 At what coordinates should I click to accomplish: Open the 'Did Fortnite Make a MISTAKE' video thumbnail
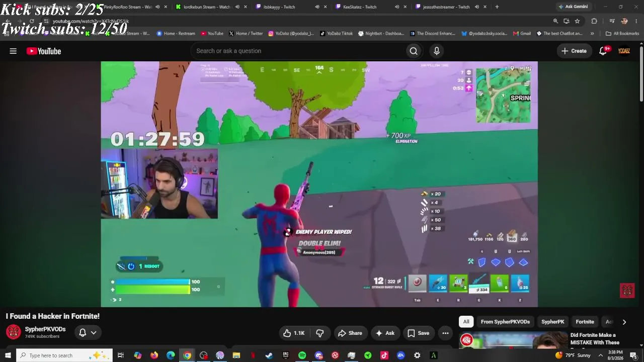point(513,340)
